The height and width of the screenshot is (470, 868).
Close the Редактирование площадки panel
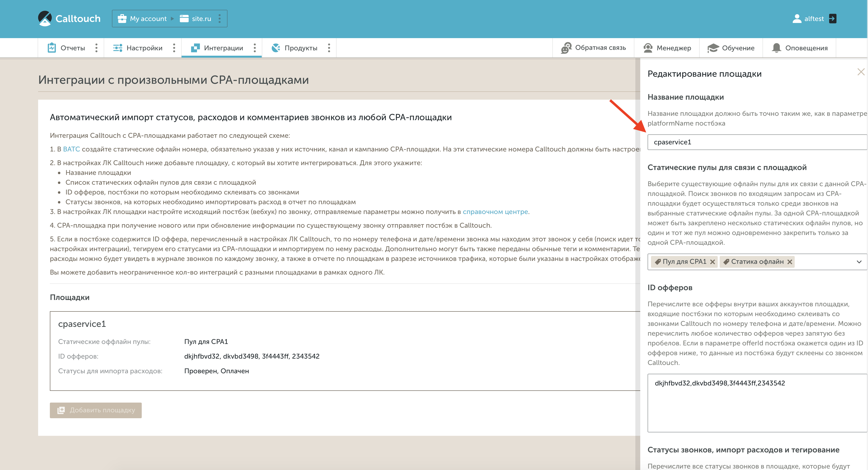[x=861, y=72]
